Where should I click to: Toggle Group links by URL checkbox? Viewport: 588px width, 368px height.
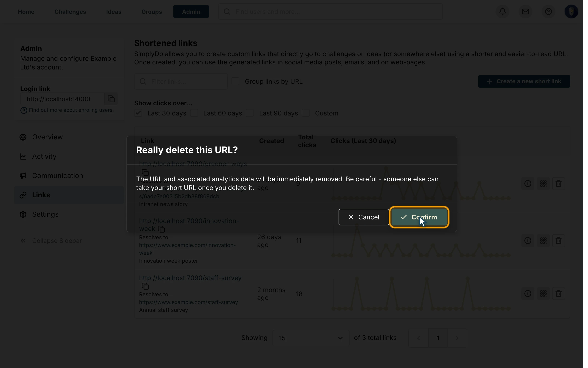coord(235,81)
